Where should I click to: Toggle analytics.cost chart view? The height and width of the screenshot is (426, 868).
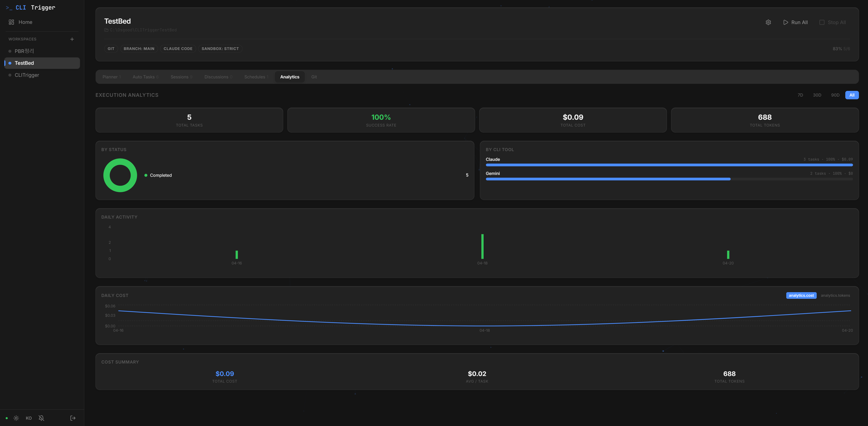pyautogui.click(x=801, y=295)
